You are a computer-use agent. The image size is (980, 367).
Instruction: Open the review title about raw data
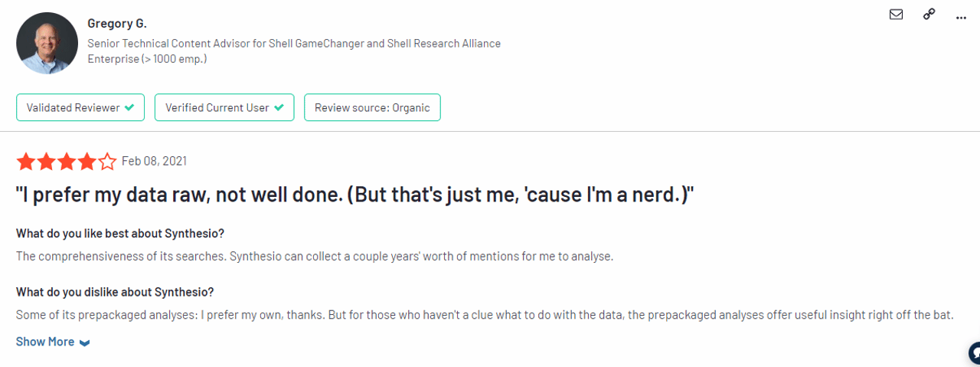(354, 195)
